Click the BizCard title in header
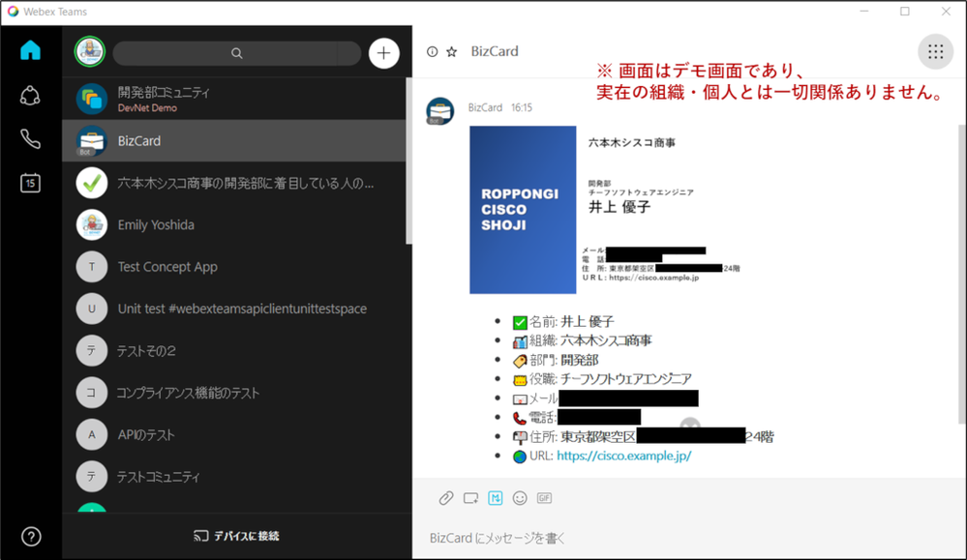 click(x=495, y=52)
